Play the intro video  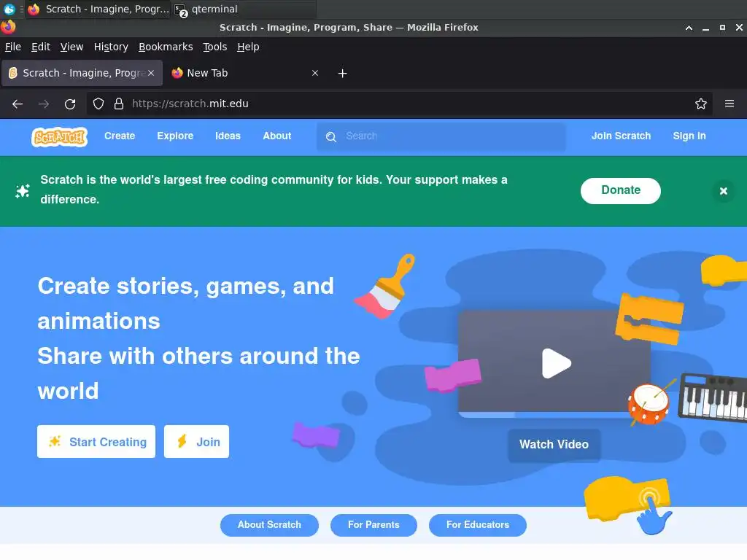point(556,363)
